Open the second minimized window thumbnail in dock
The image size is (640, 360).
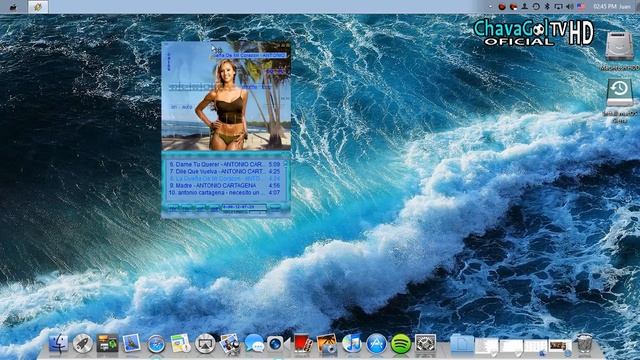coord(511,345)
